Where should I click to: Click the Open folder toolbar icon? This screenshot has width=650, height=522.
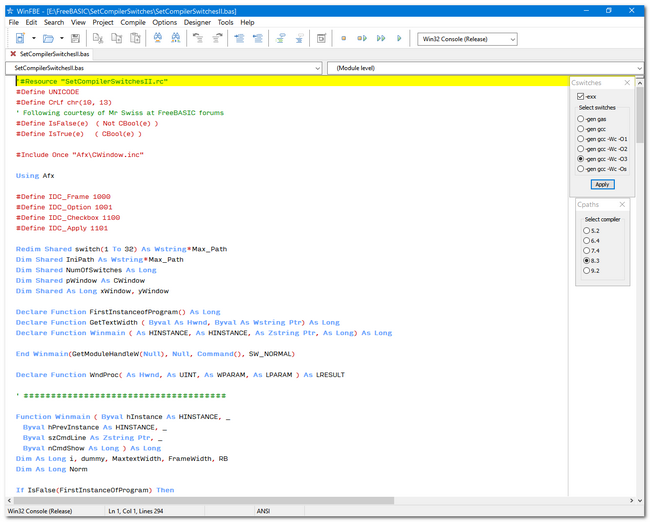click(x=47, y=39)
